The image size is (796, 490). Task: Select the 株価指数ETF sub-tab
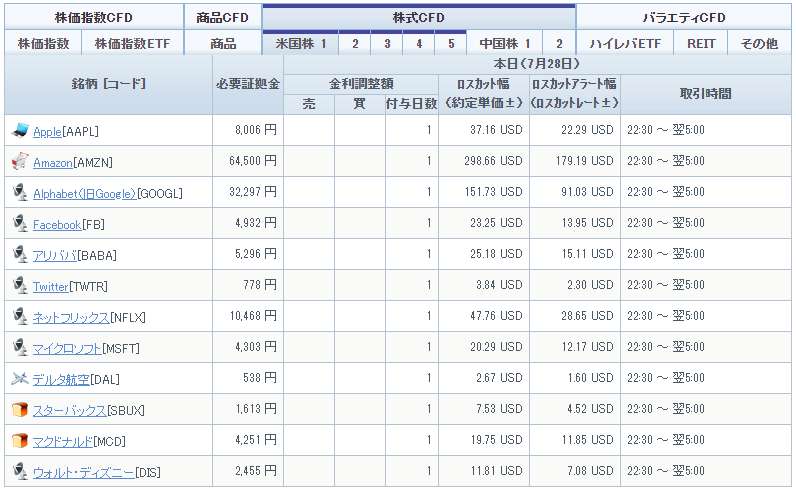click(x=132, y=43)
